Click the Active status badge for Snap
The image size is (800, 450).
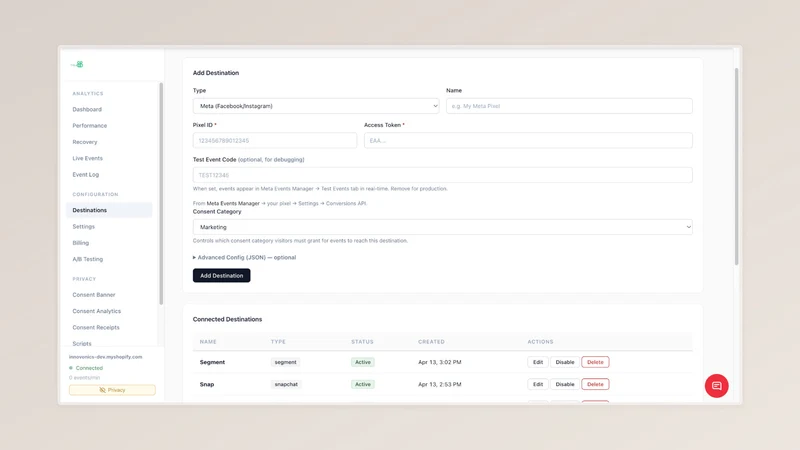click(x=363, y=384)
